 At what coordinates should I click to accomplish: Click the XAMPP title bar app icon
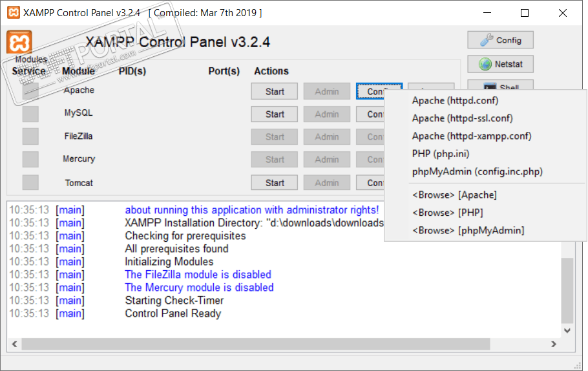pos(14,12)
